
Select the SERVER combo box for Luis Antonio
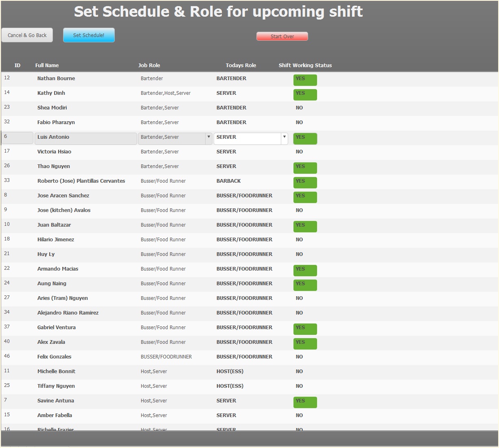click(251, 138)
